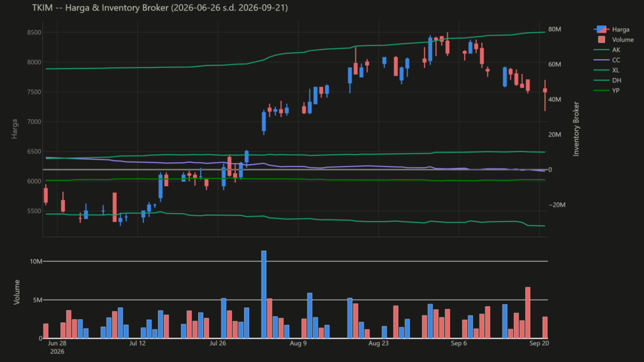
Task: Click the 40M inventory tick label
Action: 555,99
